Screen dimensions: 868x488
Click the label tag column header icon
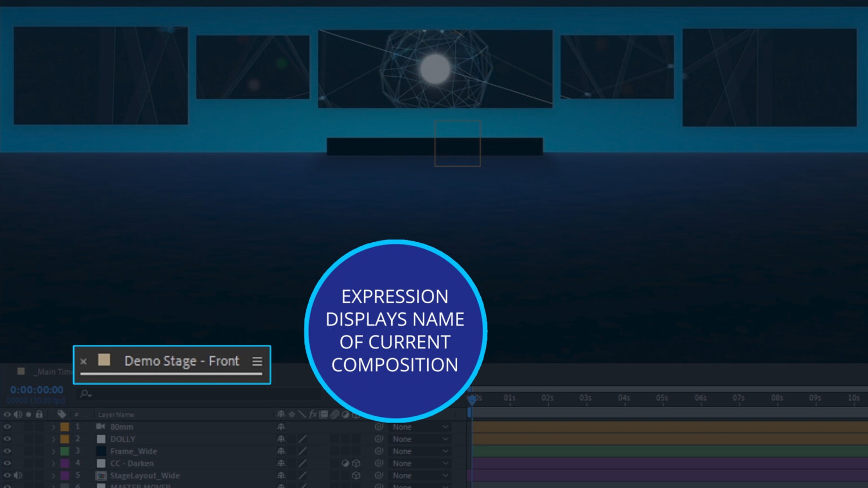point(62,414)
